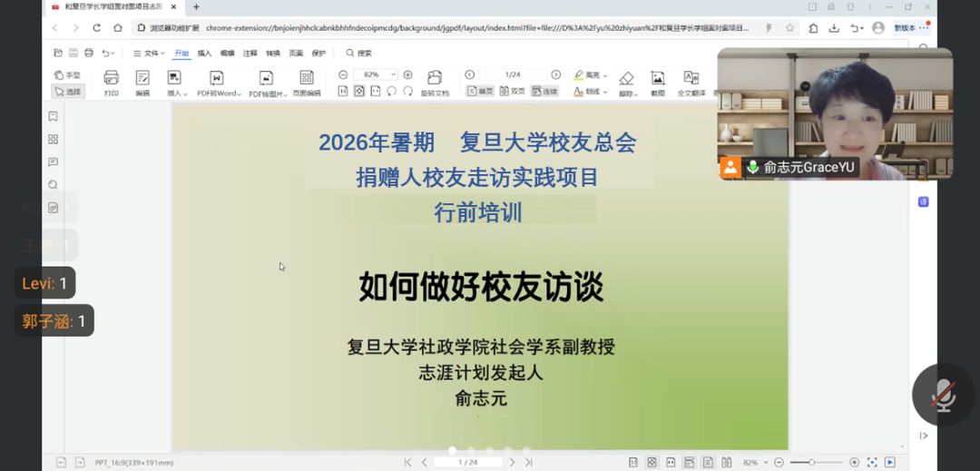Go to previous page arrow in ribbon
This screenshot has width=980, height=471.
pyautogui.click(x=470, y=74)
